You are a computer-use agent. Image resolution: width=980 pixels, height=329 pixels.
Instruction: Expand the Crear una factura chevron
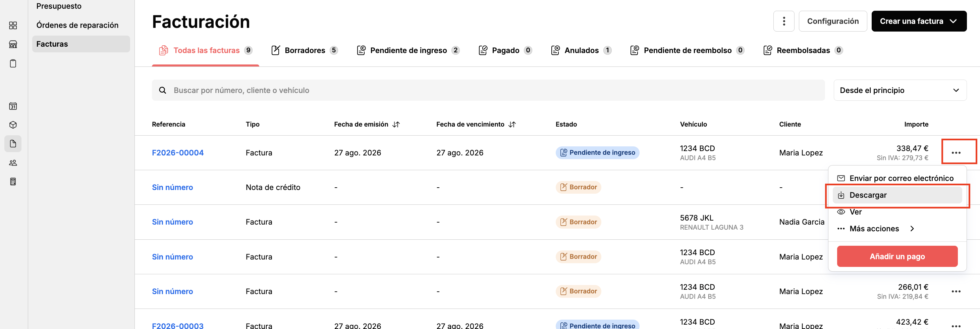[x=954, y=21]
